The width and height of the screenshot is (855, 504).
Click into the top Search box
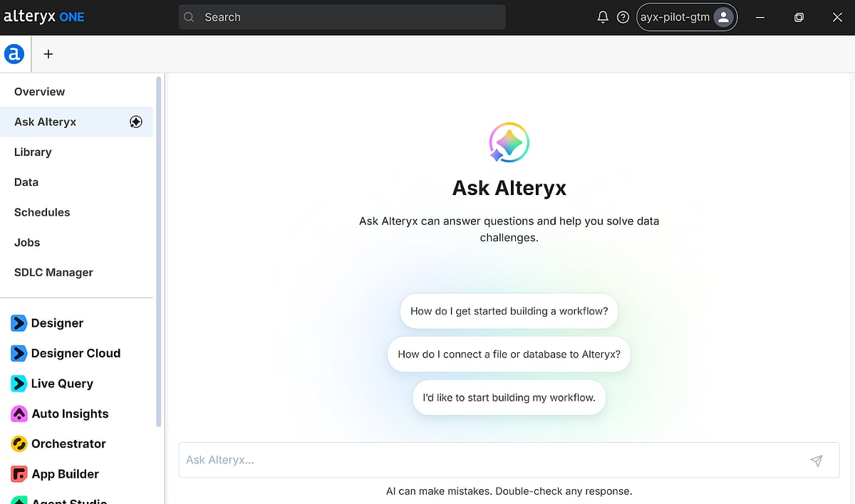tap(342, 17)
